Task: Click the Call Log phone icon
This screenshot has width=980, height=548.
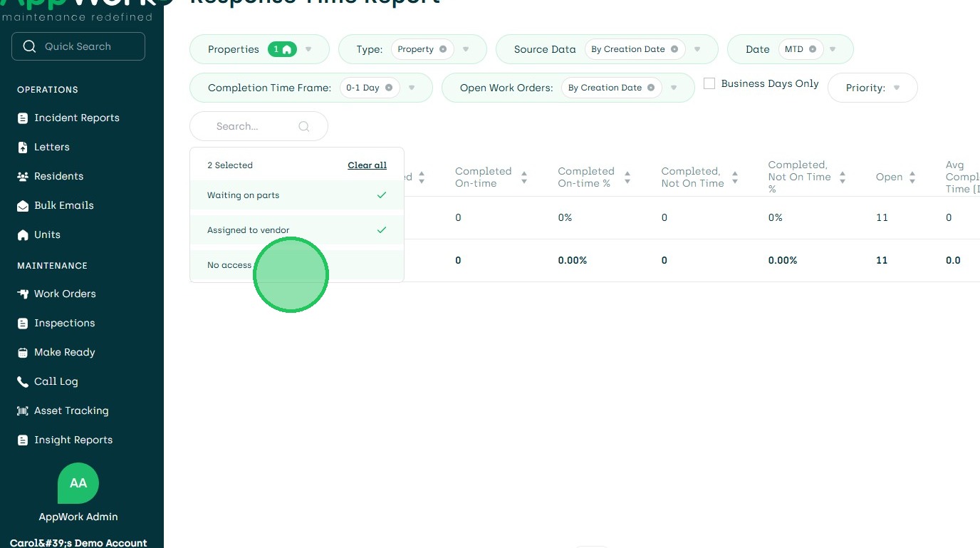Action: click(23, 382)
